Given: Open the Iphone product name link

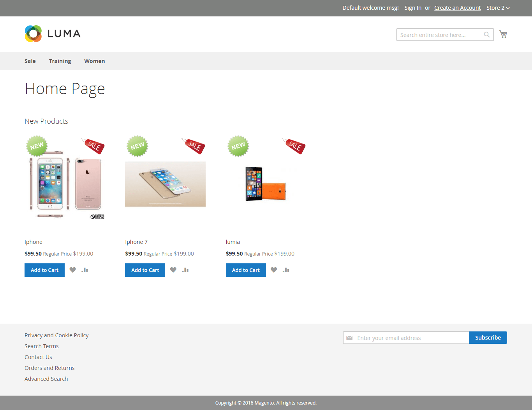Looking at the screenshot, I should [x=33, y=242].
